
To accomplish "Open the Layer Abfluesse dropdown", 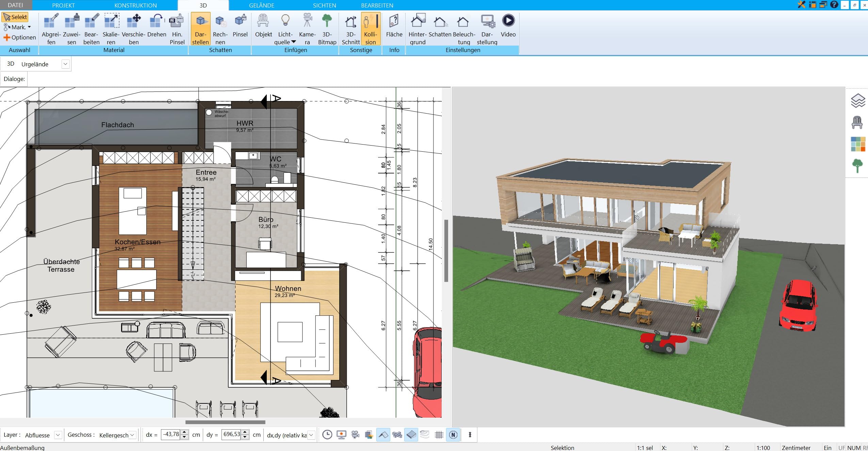I will click(58, 435).
